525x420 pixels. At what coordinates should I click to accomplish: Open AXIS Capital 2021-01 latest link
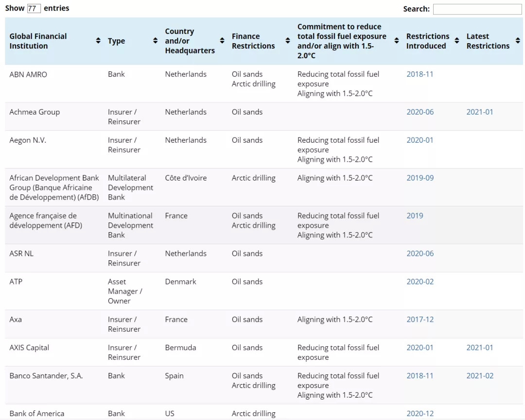click(480, 348)
